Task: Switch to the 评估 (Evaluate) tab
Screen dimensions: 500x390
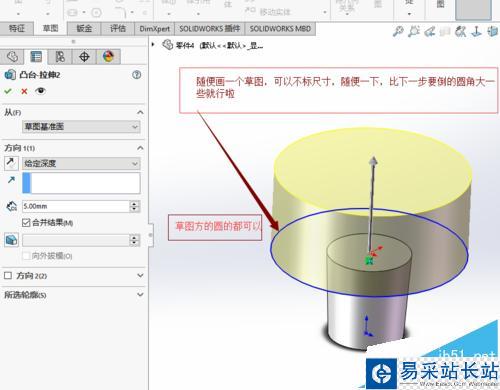Action: click(118, 29)
